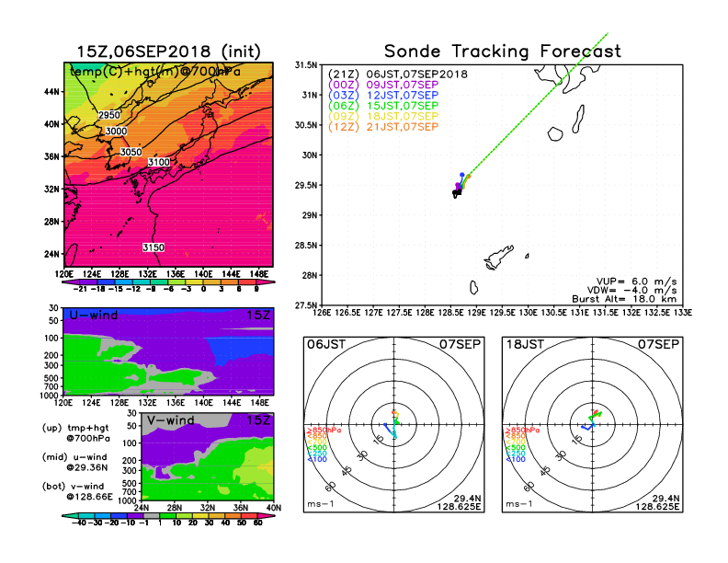The width and height of the screenshot is (728, 563).
Task: Click the '15Z,06SEP2018 (init)' title
Action: [x=168, y=52]
